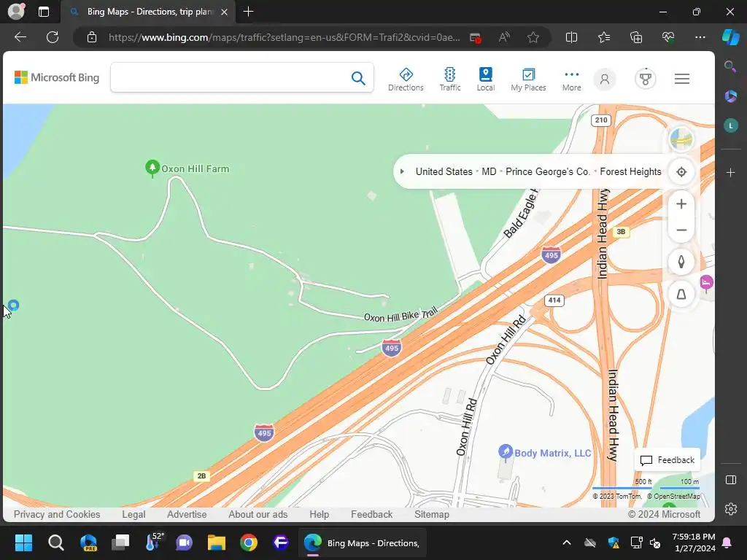Open a new browser tab
747x560 pixels.
tap(248, 12)
